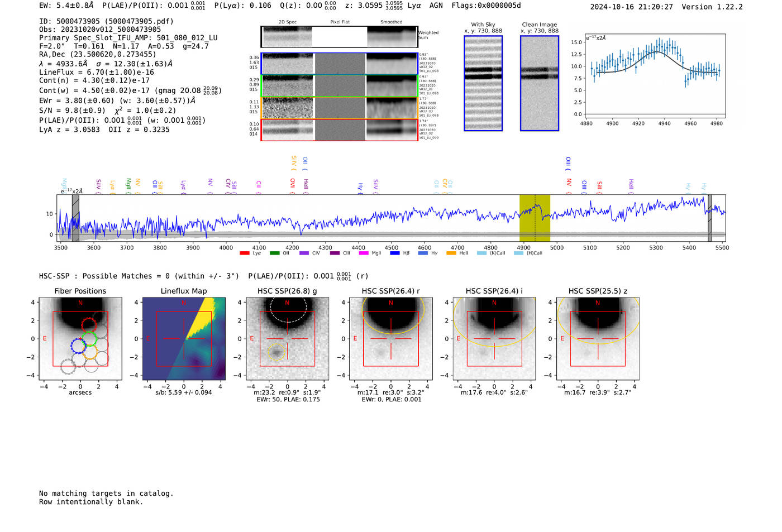Click the (K)CaII light-blue legend swatch
The image size is (782, 532).
[x=481, y=253]
